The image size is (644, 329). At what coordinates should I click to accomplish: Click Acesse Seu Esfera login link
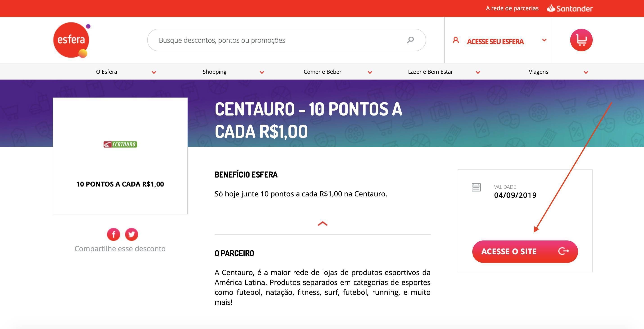tap(495, 41)
